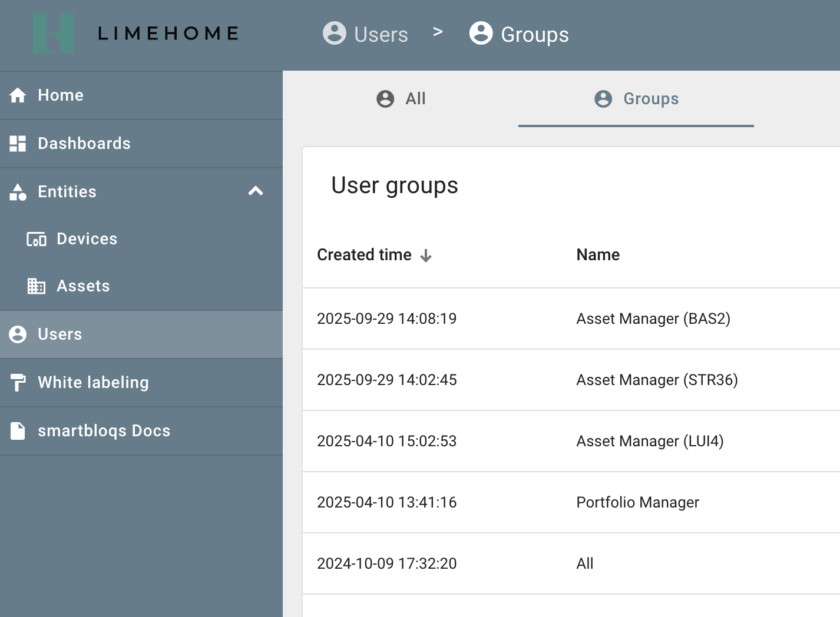Open the Asset Manager (BAS2) group row
This screenshot has width=840, height=617.
point(653,319)
